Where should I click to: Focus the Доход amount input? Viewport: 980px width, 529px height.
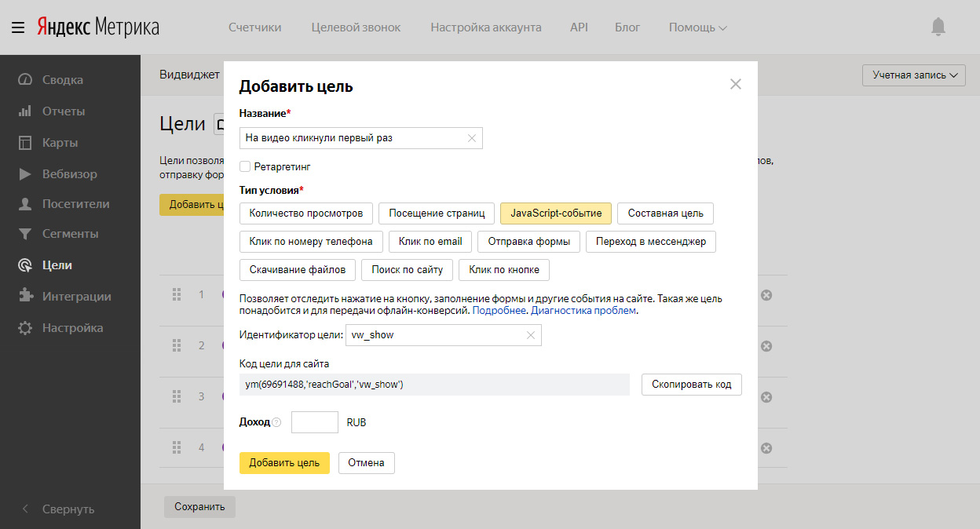click(315, 422)
